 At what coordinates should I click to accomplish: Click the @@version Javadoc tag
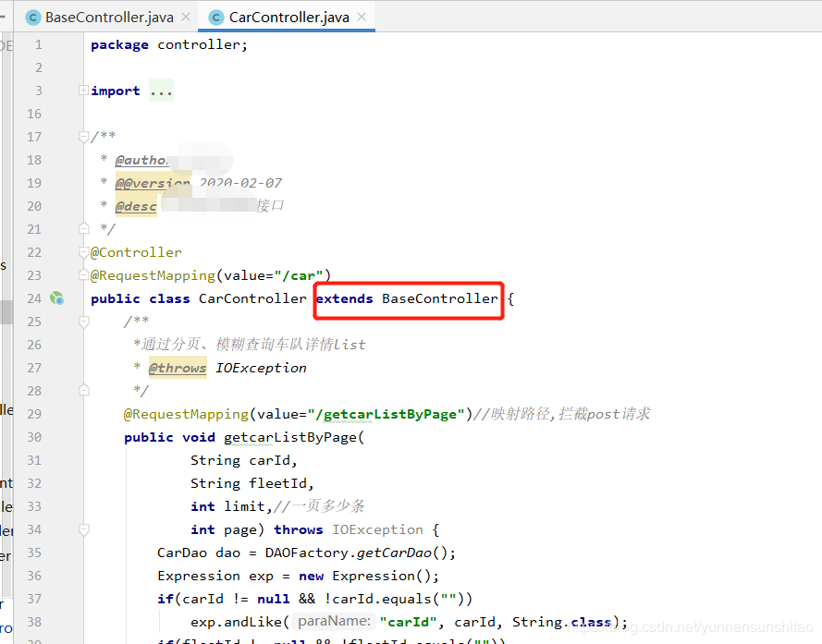[153, 183]
